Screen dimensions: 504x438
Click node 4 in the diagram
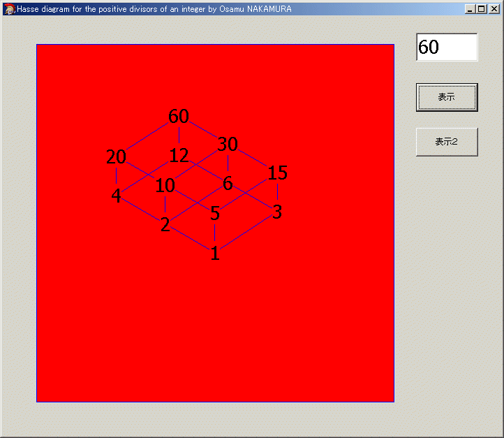pyautogui.click(x=116, y=196)
